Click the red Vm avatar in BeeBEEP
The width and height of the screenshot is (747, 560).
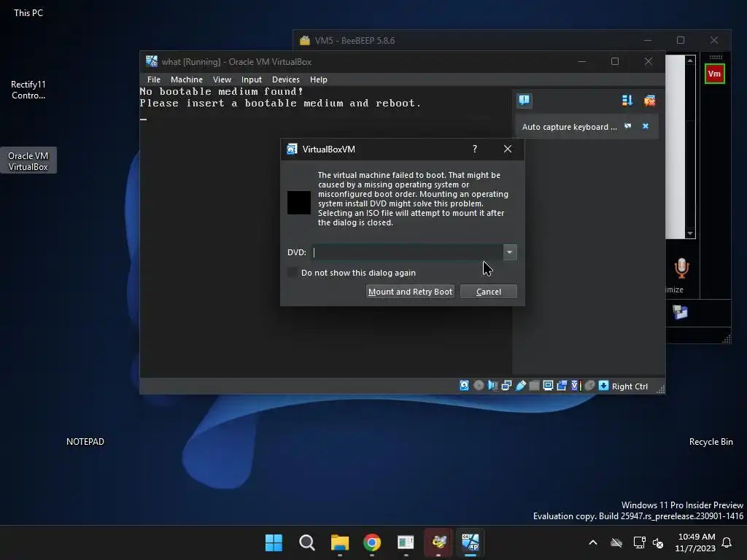(715, 74)
